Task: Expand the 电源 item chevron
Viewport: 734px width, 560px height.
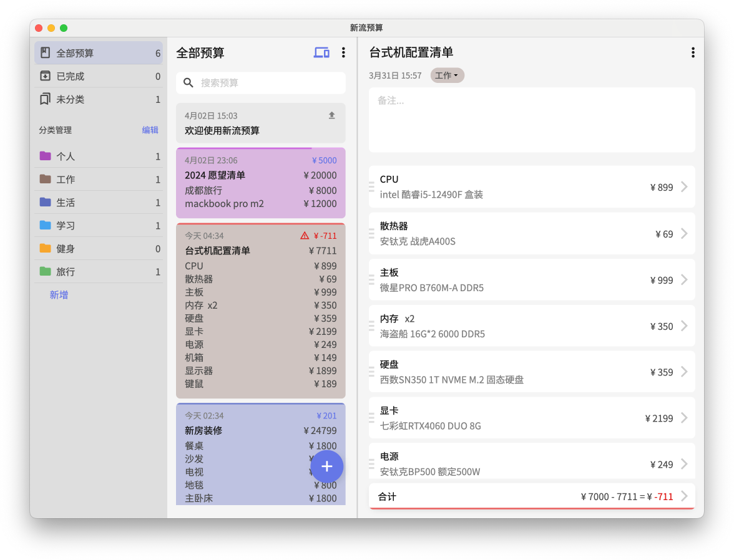Action: click(x=684, y=463)
